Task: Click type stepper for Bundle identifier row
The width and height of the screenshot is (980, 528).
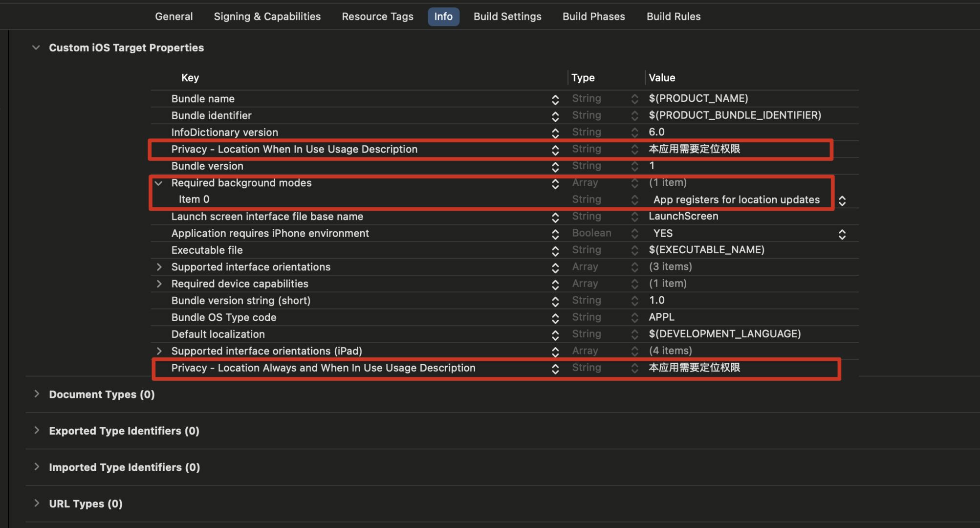Action: coord(634,116)
